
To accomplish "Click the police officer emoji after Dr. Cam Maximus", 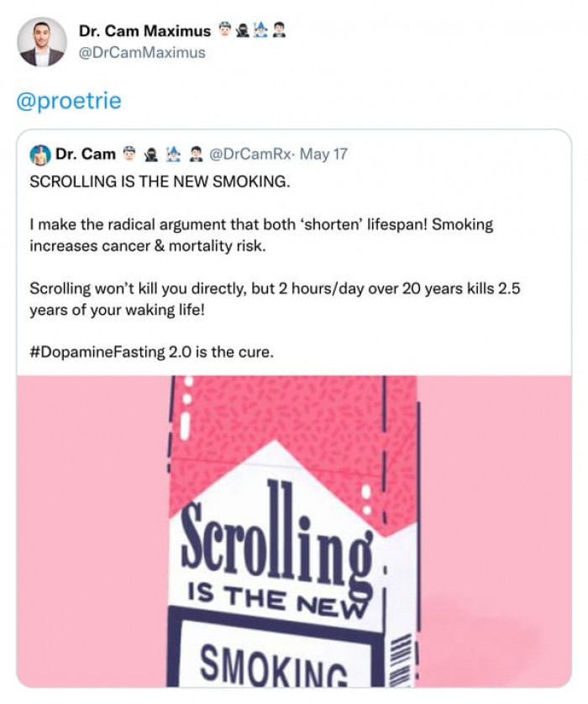I will (224, 30).
